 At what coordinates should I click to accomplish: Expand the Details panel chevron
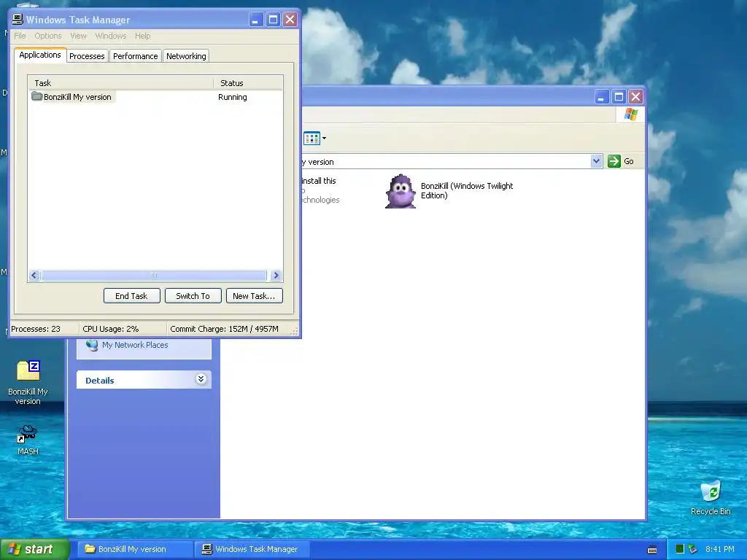[x=201, y=379]
